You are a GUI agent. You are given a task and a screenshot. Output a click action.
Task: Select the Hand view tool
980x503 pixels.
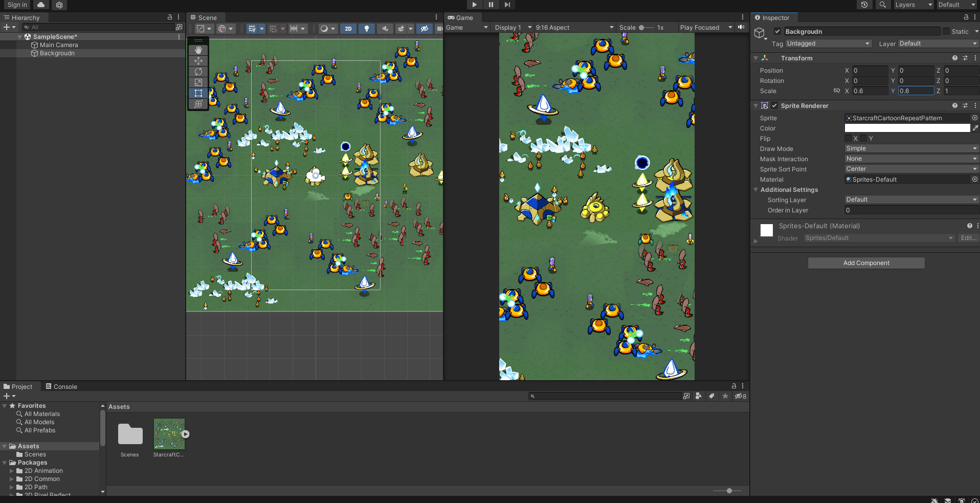click(x=198, y=50)
